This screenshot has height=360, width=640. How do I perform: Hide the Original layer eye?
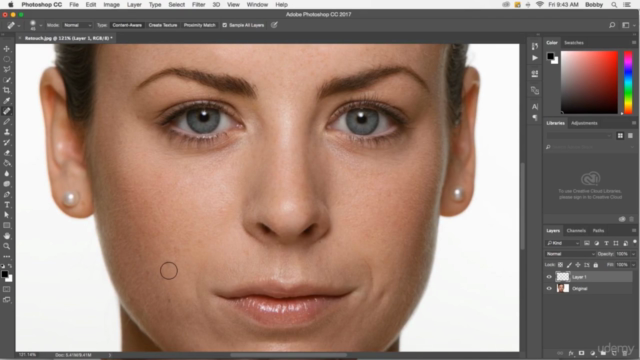[549, 289]
